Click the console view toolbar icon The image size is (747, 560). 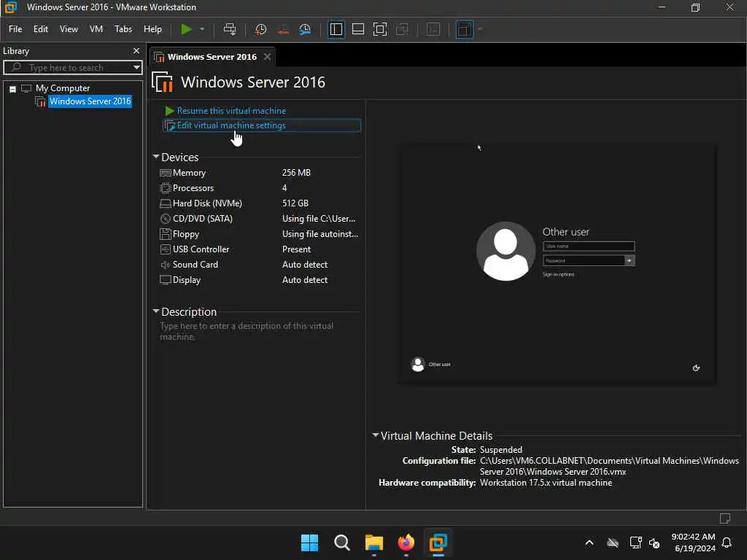(433, 29)
